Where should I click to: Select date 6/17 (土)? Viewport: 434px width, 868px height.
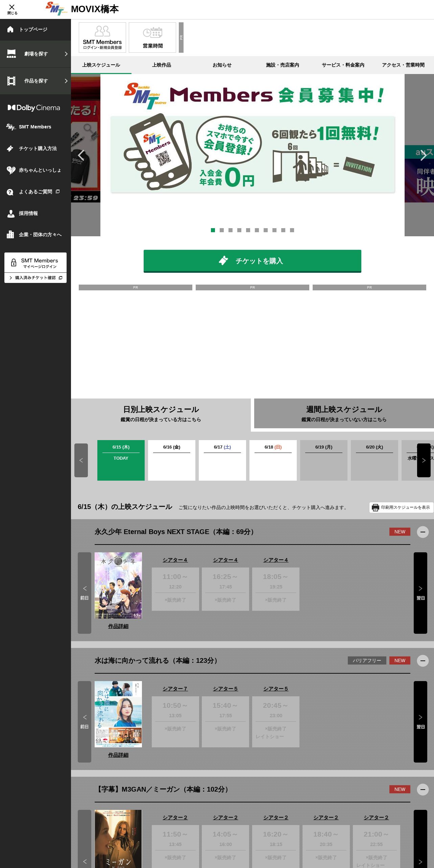click(x=222, y=460)
